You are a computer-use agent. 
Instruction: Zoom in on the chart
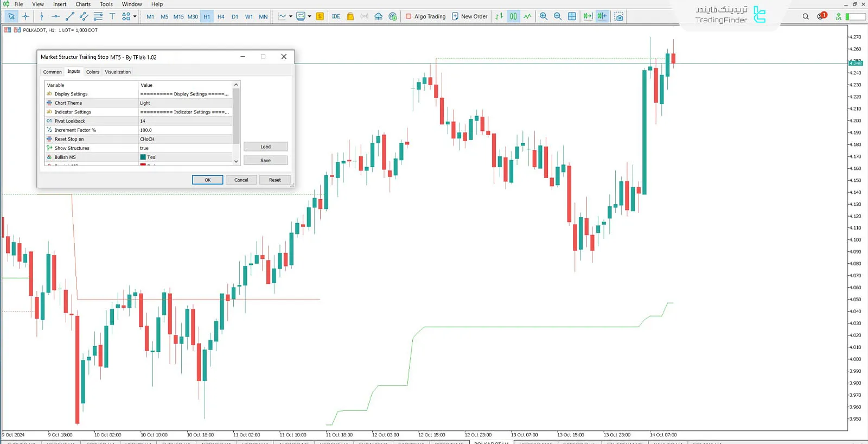(x=544, y=16)
